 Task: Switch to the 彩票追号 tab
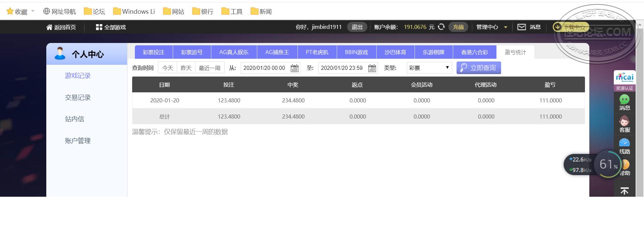tap(192, 52)
